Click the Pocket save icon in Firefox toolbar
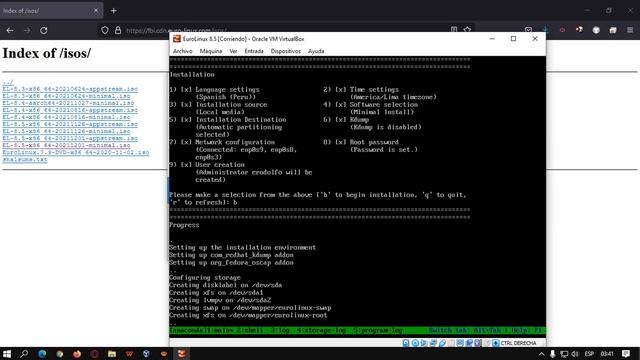This screenshot has width=640, height=360. point(529,30)
